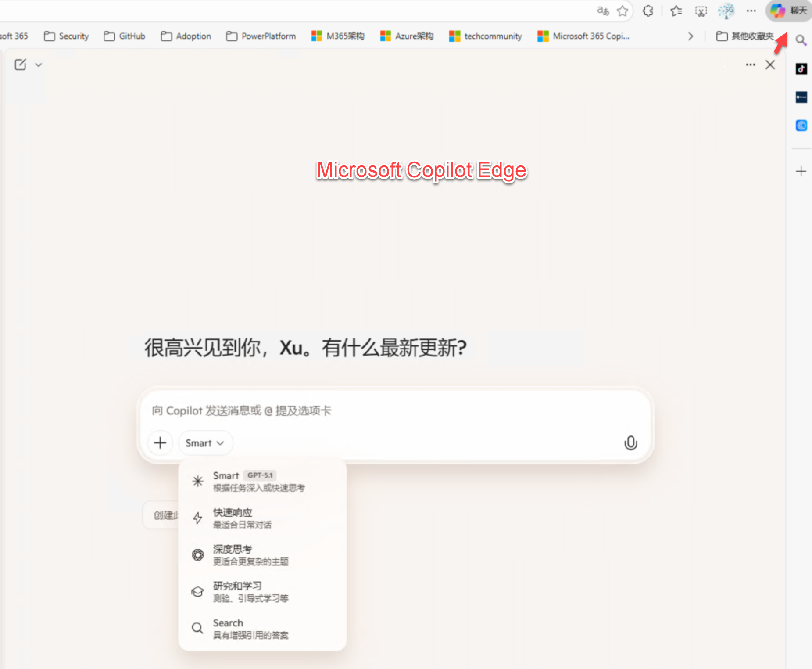Click the favorites star icon in address bar
Image resolution: width=812 pixels, height=669 pixels.
[622, 11]
